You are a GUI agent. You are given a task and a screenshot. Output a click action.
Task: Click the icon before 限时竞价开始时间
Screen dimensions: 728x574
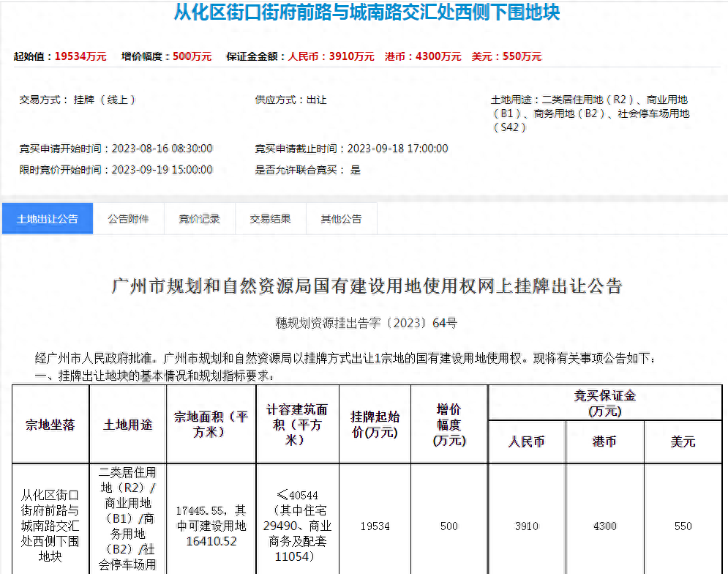[x=13, y=170]
